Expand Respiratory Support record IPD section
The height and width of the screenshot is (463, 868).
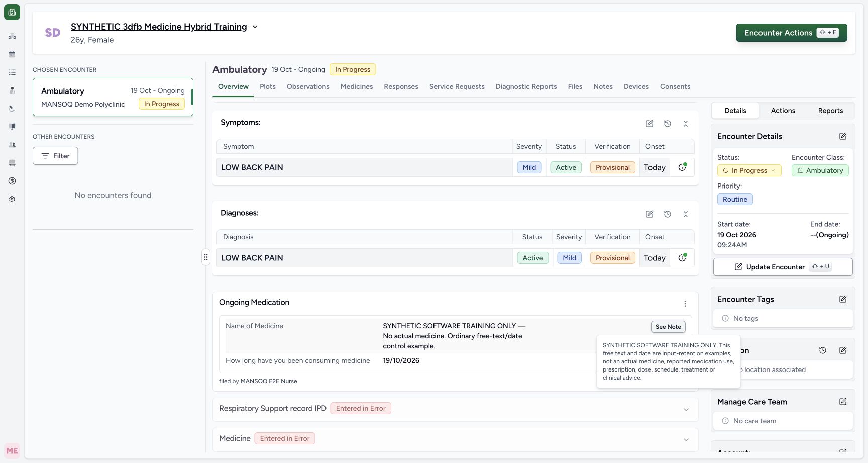[x=686, y=410]
